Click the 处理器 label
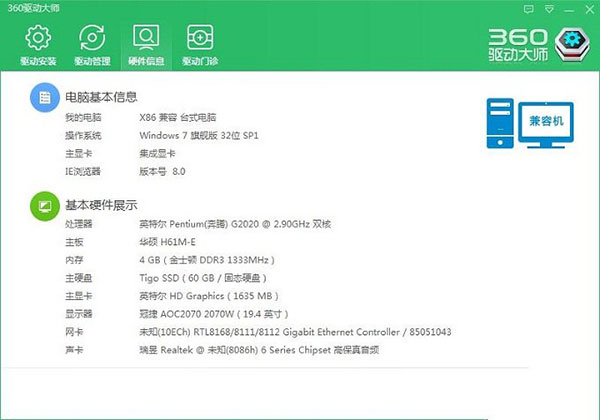This screenshot has width=600, height=420. coord(79,224)
